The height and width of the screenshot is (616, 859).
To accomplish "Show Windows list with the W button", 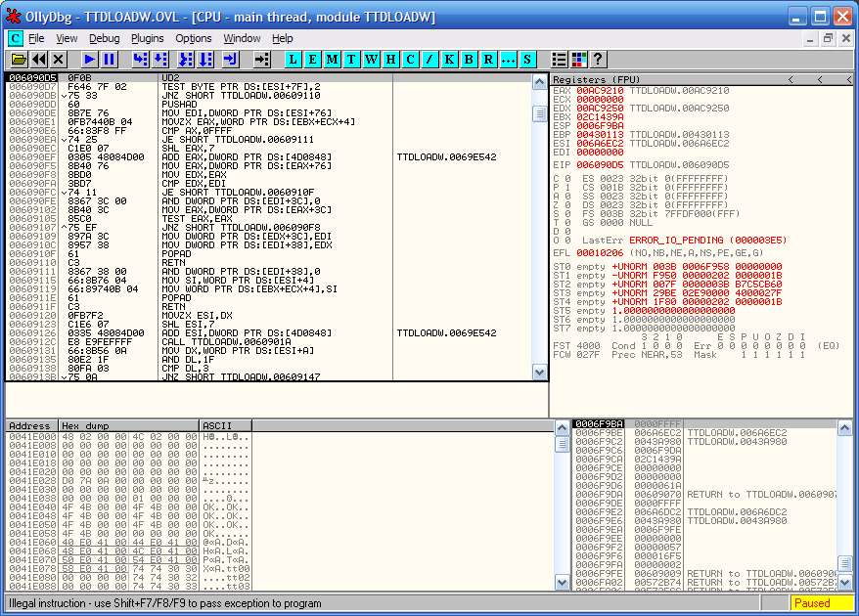I will (x=371, y=59).
